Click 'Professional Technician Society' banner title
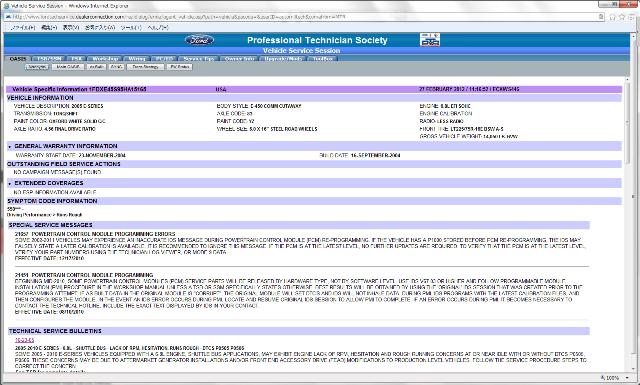This screenshot has height=385, width=640. click(317, 40)
